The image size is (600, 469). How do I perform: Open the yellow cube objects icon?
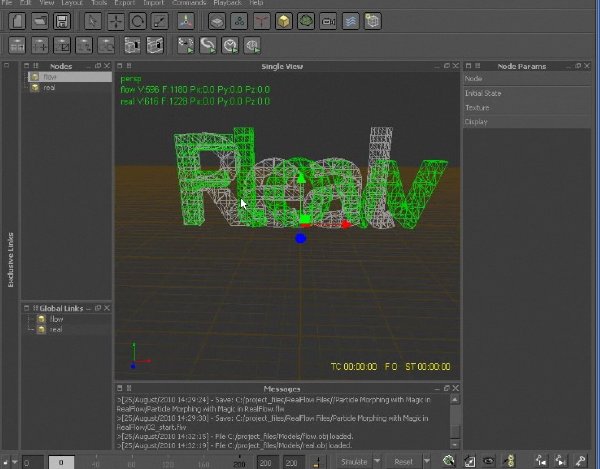(x=284, y=21)
